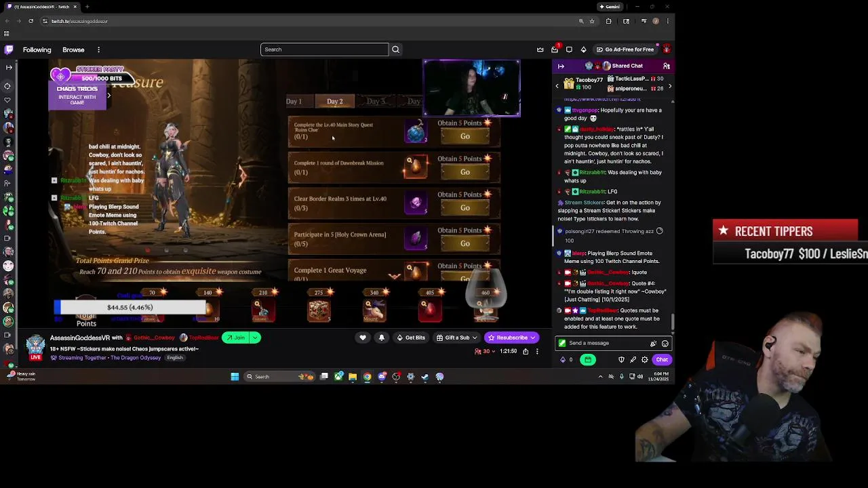This screenshot has height=488, width=868.
Task: Open the Following page
Action: tap(37, 49)
